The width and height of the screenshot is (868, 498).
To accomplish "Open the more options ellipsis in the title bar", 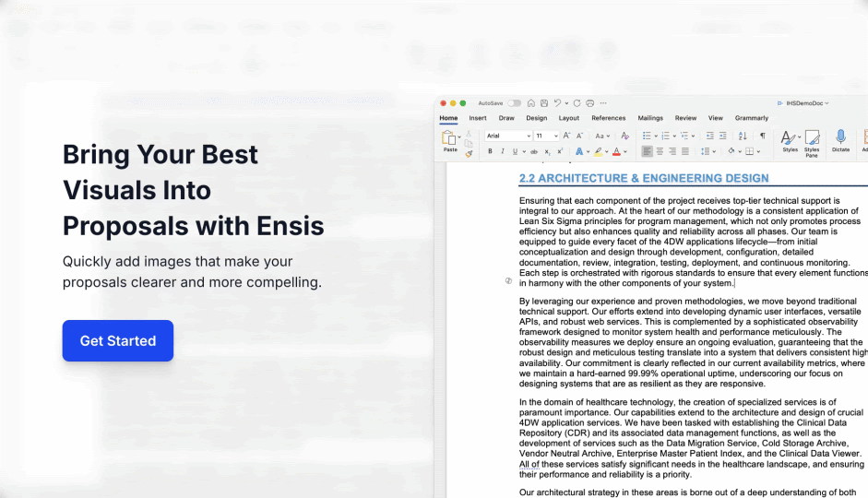I will pyautogui.click(x=603, y=103).
